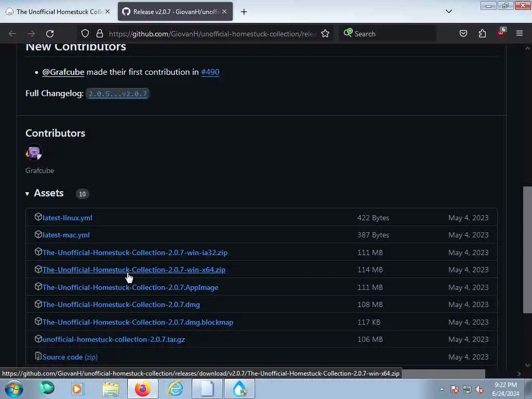
Task: Open Firefox from the taskbar
Action: [x=142, y=389]
